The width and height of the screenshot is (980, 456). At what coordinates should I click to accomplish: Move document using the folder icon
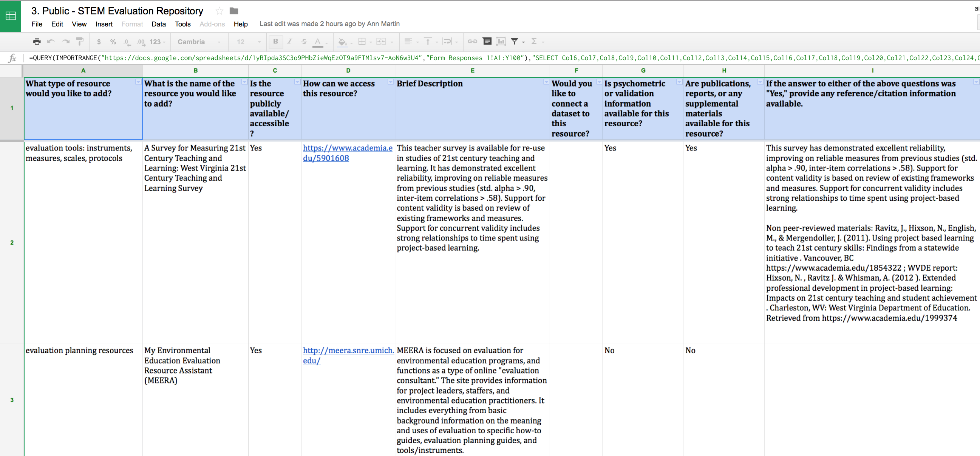point(233,11)
